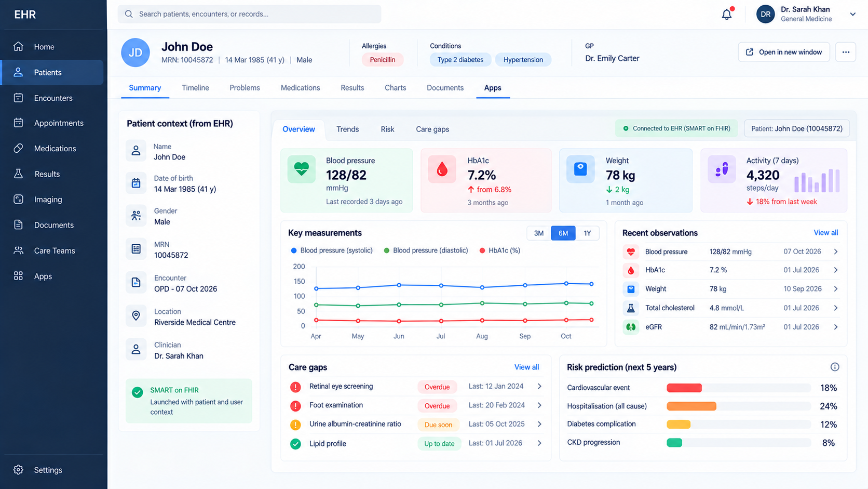
Task: Click View all in Care gaps
Action: click(526, 367)
